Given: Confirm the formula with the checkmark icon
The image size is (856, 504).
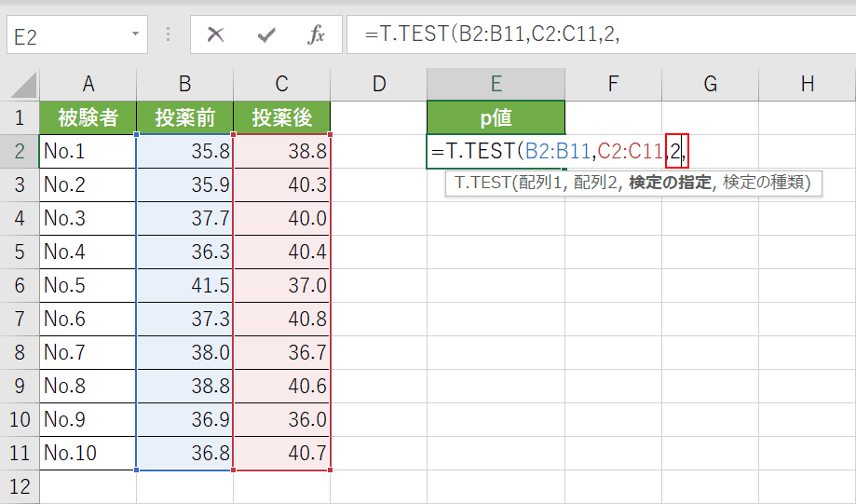Looking at the screenshot, I should point(266,35).
